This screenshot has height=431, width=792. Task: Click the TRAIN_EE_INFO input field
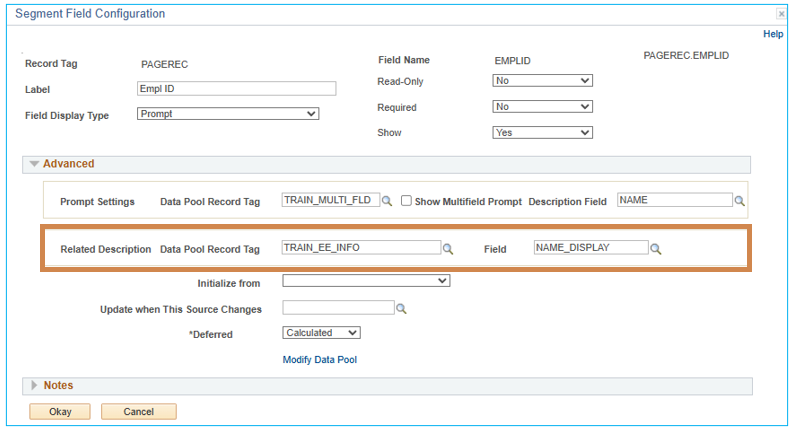pos(361,248)
